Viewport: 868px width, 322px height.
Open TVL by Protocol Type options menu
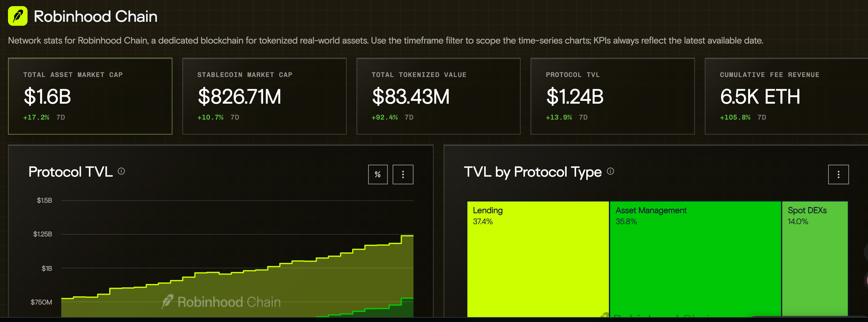[x=838, y=174]
